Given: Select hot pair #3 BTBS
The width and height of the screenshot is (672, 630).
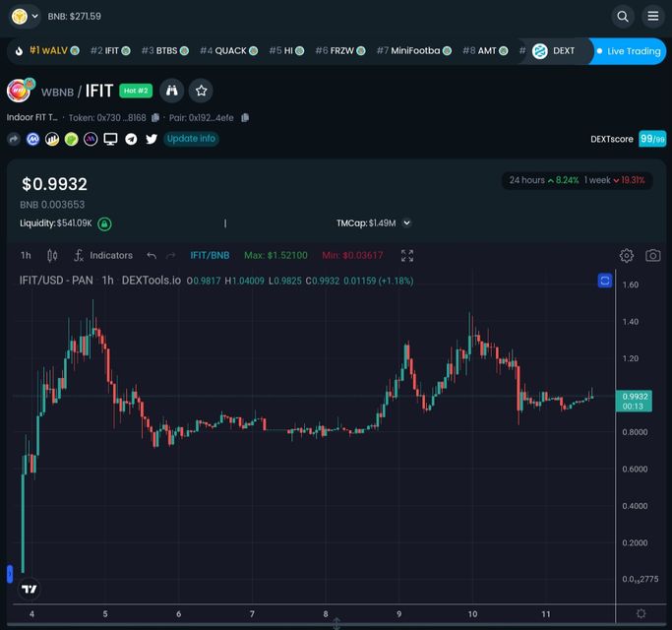Looking at the screenshot, I should click(x=165, y=51).
